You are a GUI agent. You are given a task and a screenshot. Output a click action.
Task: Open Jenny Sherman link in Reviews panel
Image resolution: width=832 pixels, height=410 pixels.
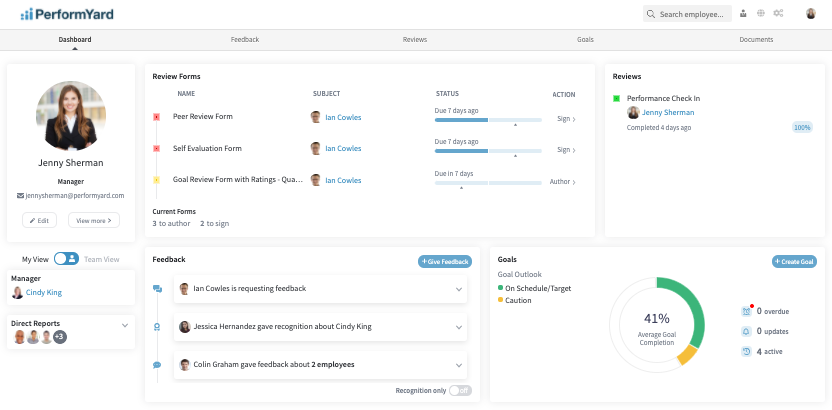[x=668, y=112]
